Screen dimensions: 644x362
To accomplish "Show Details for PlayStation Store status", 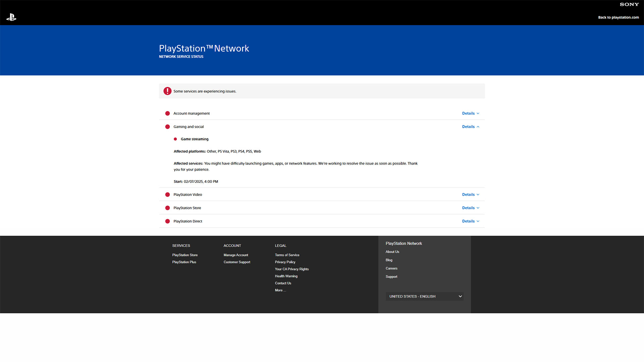I will pyautogui.click(x=470, y=208).
